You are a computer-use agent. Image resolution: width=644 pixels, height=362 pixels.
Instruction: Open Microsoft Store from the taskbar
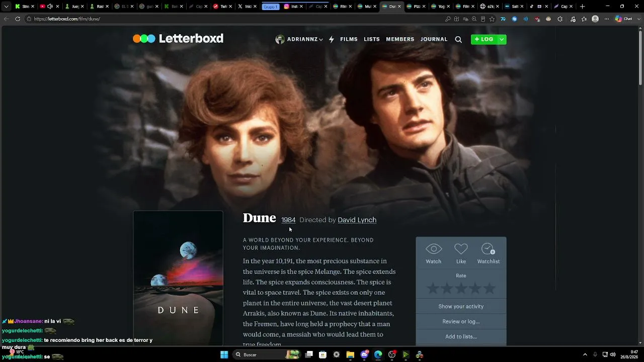(323, 354)
